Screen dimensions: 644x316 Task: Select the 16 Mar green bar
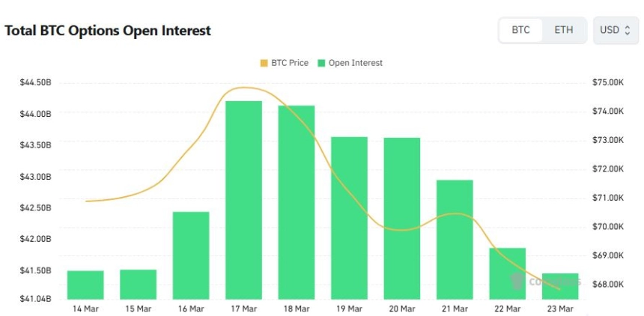coord(191,255)
